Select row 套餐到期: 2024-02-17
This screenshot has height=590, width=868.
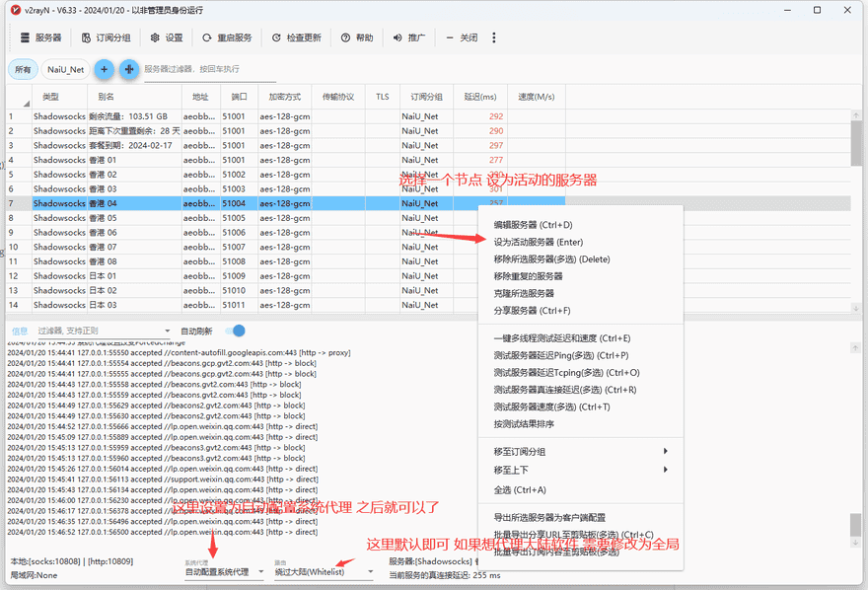click(x=285, y=146)
